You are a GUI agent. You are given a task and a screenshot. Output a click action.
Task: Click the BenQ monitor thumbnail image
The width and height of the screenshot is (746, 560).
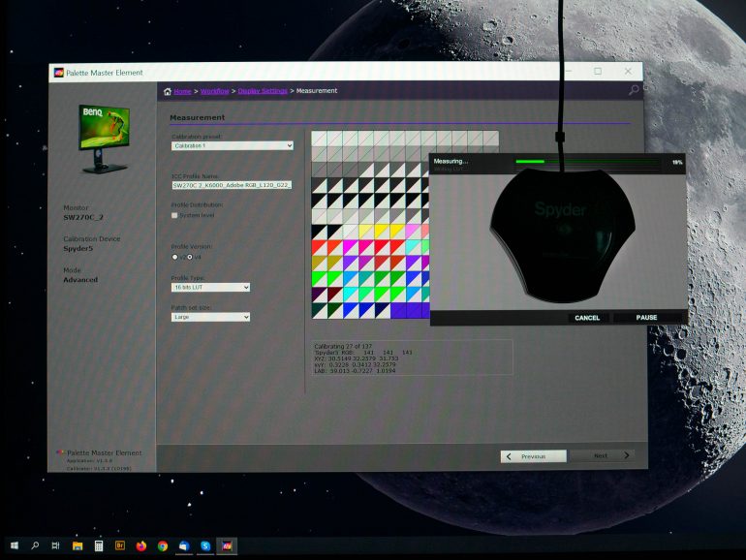105,139
